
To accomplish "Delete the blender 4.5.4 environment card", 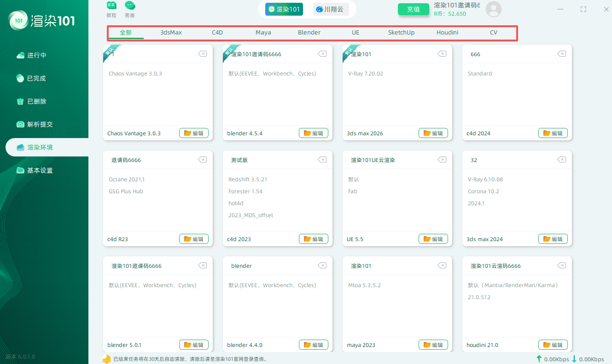I will 322,54.
